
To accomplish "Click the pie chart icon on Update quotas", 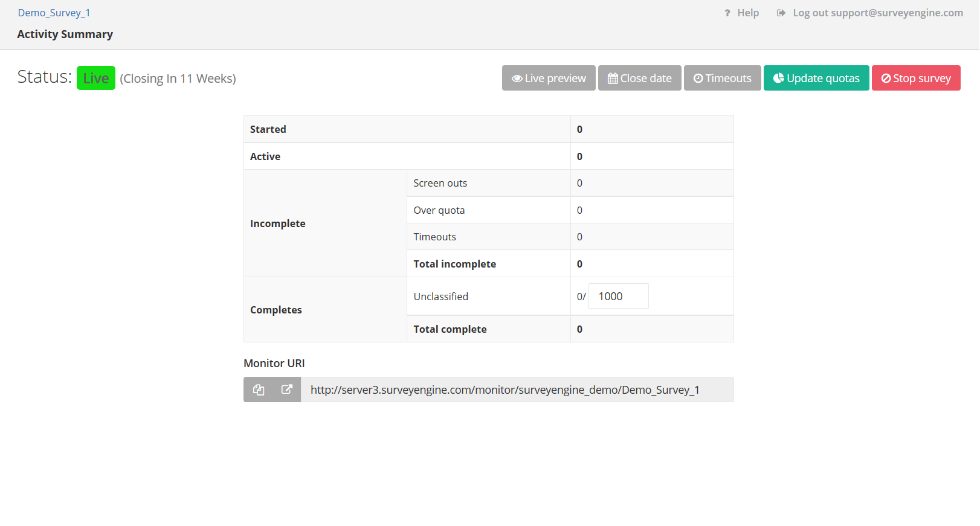I will [x=778, y=78].
